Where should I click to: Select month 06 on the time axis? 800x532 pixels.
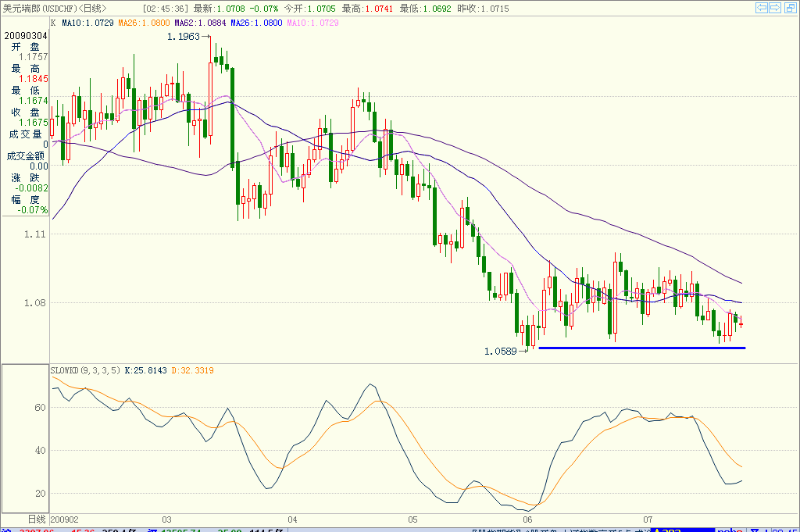[527, 520]
